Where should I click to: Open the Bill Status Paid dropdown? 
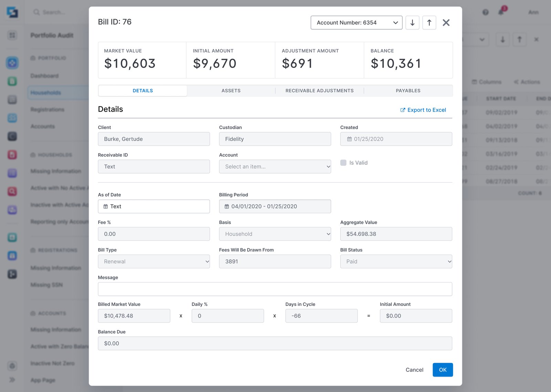pyautogui.click(x=396, y=261)
